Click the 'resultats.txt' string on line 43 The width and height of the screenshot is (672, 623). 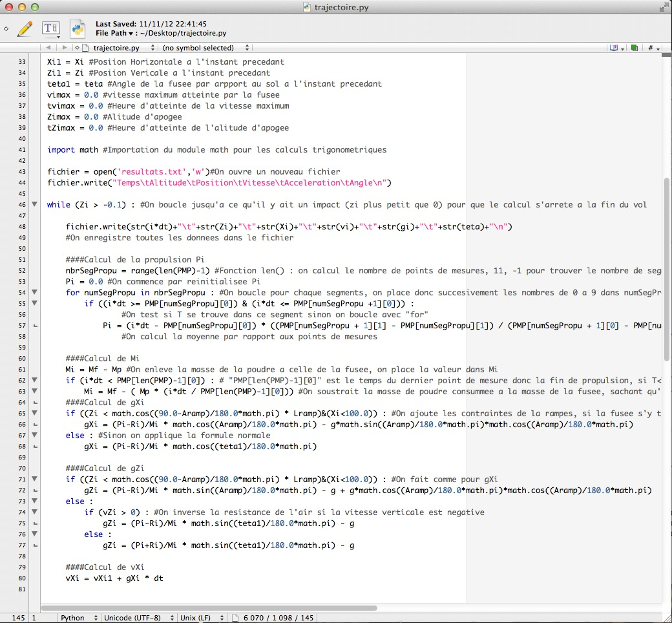click(x=152, y=171)
